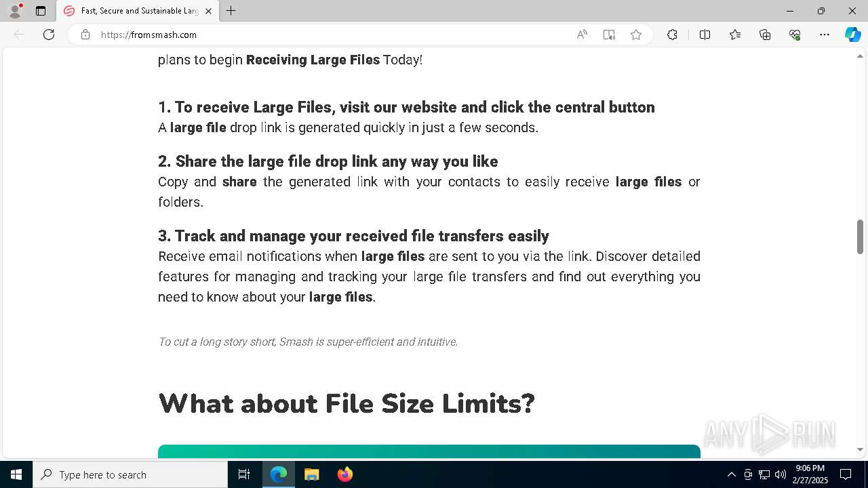Toggle Split screen view
The height and width of the screenshot is (488, 868).
point(705,35)
